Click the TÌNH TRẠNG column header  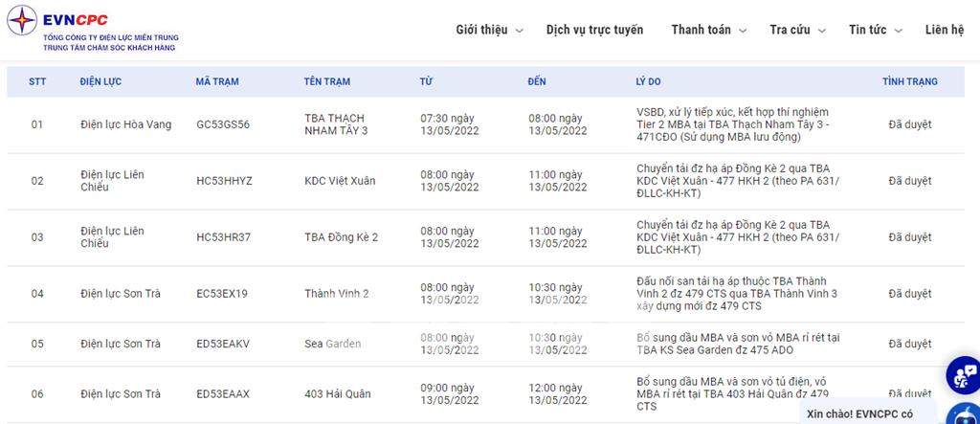coord(909,82)
